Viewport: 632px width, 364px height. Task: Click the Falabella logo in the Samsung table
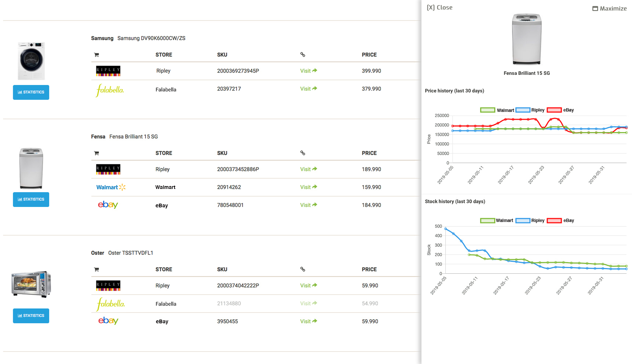coord(110,90)
